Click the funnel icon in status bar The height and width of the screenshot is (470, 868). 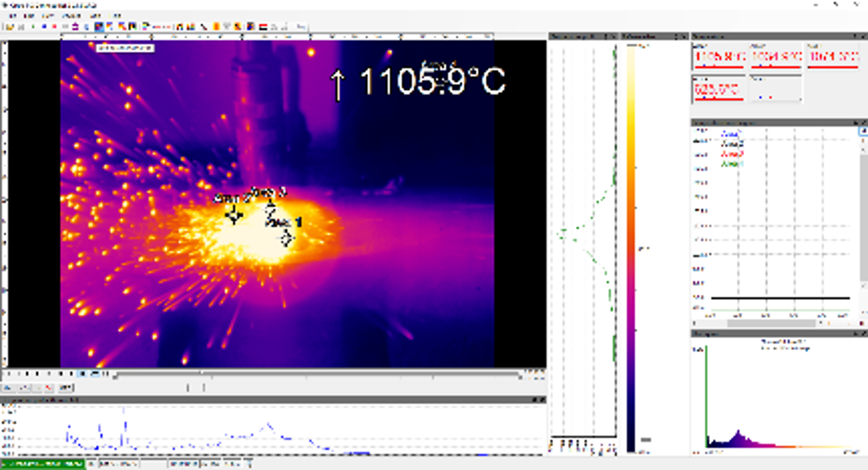click(x=249, y=464)
